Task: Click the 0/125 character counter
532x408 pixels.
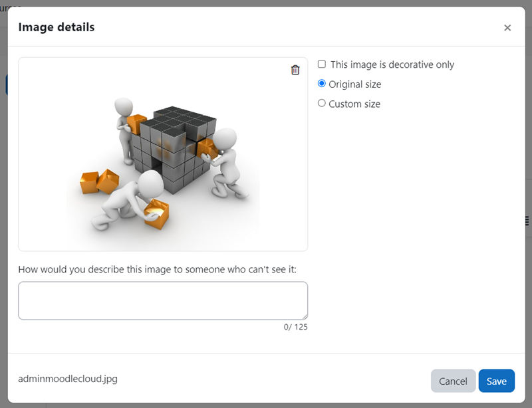Action: click(295, 327)
